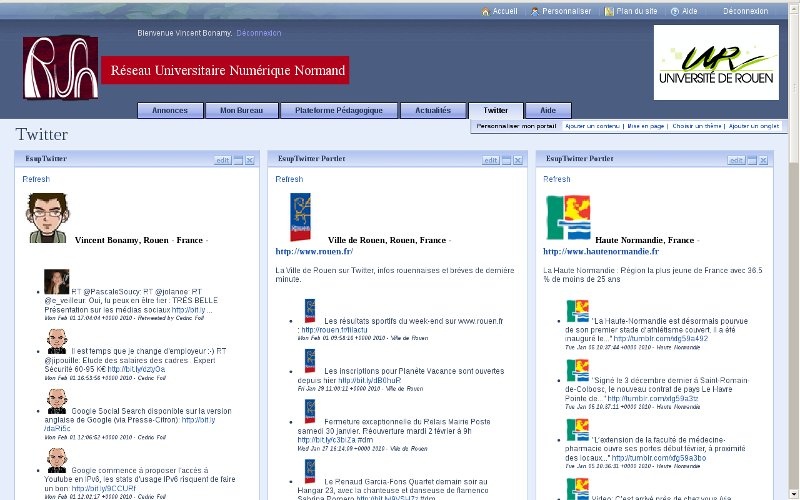Click the RUN network logo
This screenshot has width=800, height=500.
pos(60,68)
